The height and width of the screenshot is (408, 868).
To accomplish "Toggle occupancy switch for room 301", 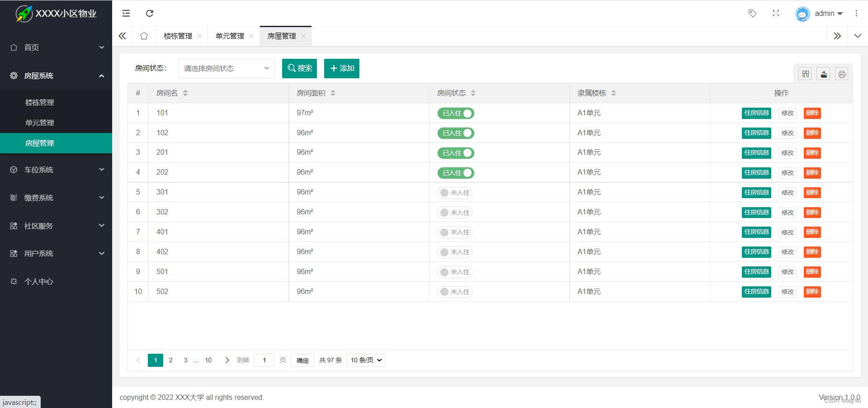I will (455, 193).
